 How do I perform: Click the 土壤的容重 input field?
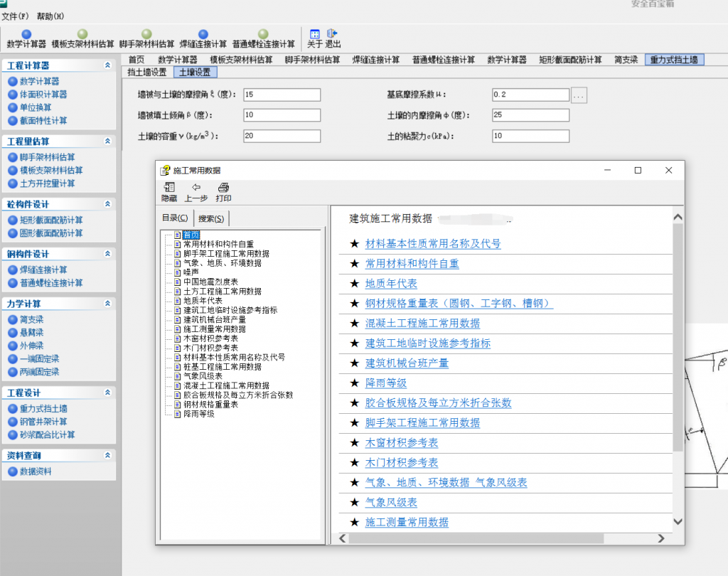282,136
